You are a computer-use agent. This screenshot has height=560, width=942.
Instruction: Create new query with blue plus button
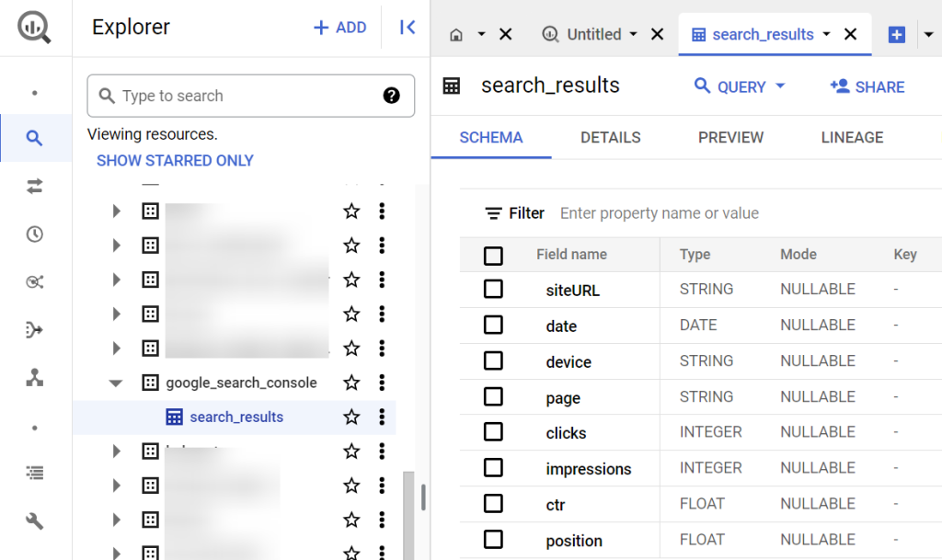[x=896, y=34]
